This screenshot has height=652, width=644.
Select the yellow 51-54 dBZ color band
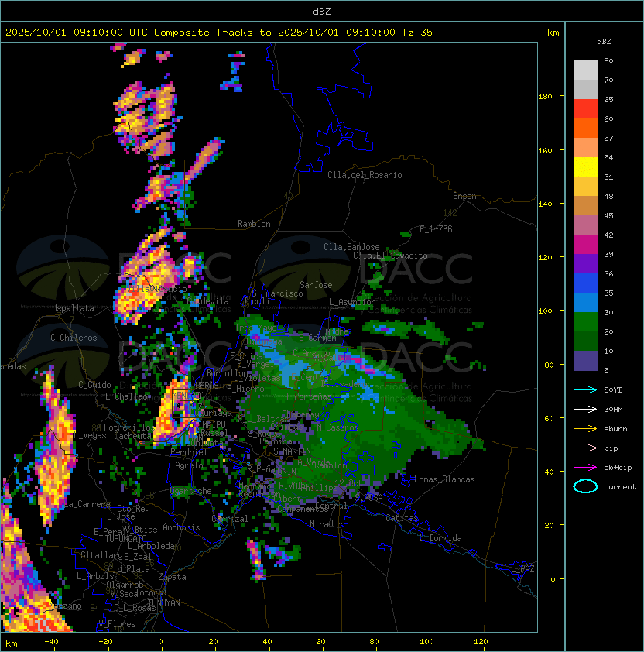(x=585, y=167)
